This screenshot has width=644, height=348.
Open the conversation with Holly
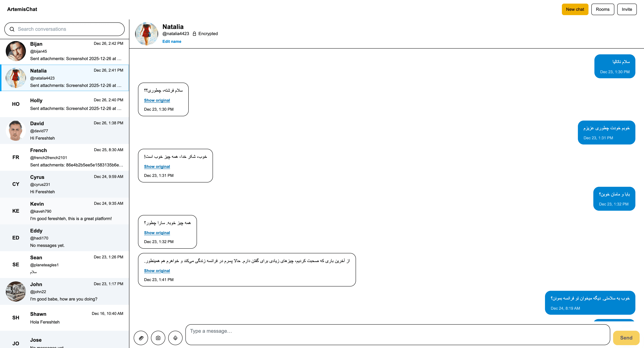tap(64, 104)
